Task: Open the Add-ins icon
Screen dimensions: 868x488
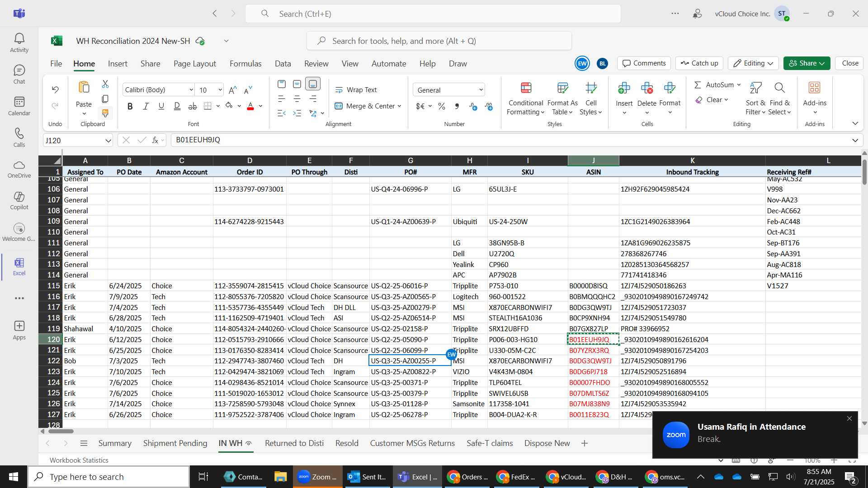Action: pyautogui.click(x=815, y=88)
